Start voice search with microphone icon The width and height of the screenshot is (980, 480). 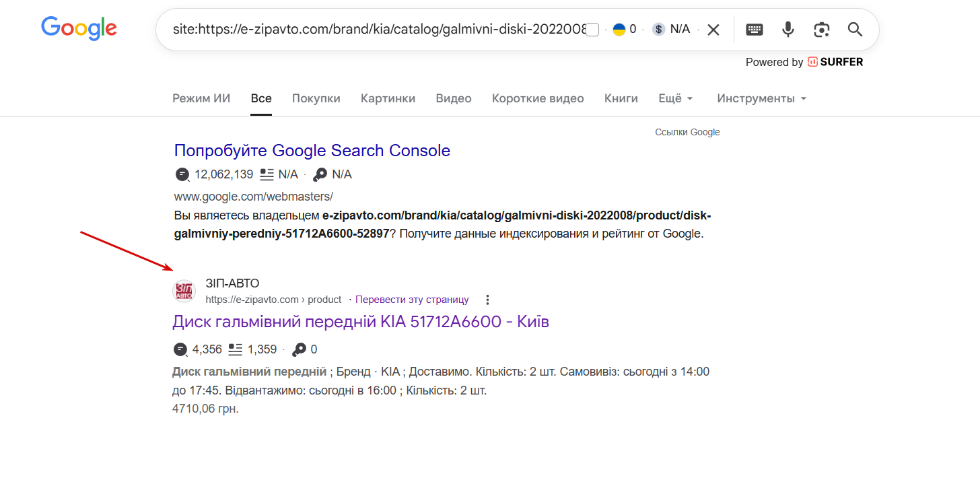click(788, 30)
